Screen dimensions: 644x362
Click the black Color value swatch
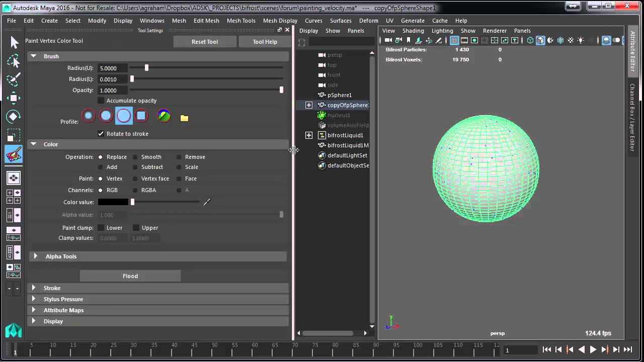click(113, 202)
